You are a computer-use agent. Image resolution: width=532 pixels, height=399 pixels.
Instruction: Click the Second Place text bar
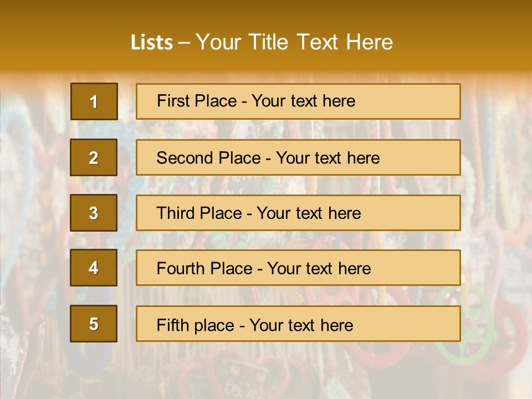(x=298, y=157)
